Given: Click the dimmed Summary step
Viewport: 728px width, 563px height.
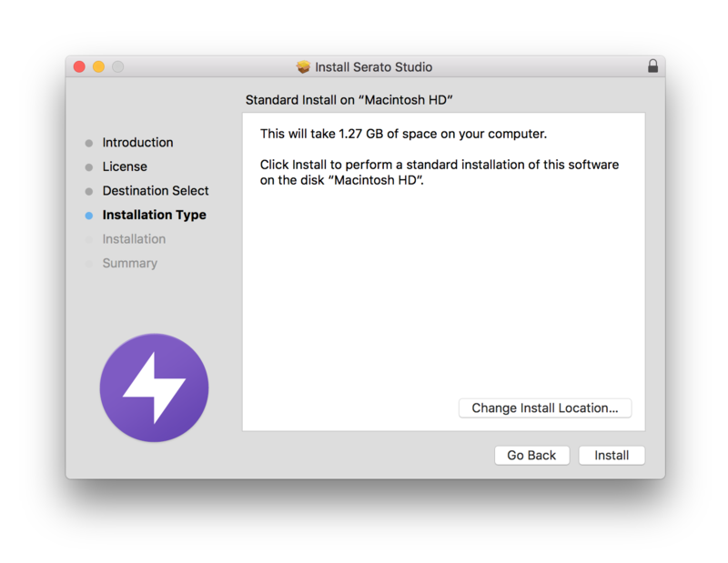Looking at the screenshot, I should click(x=129, y=263).
